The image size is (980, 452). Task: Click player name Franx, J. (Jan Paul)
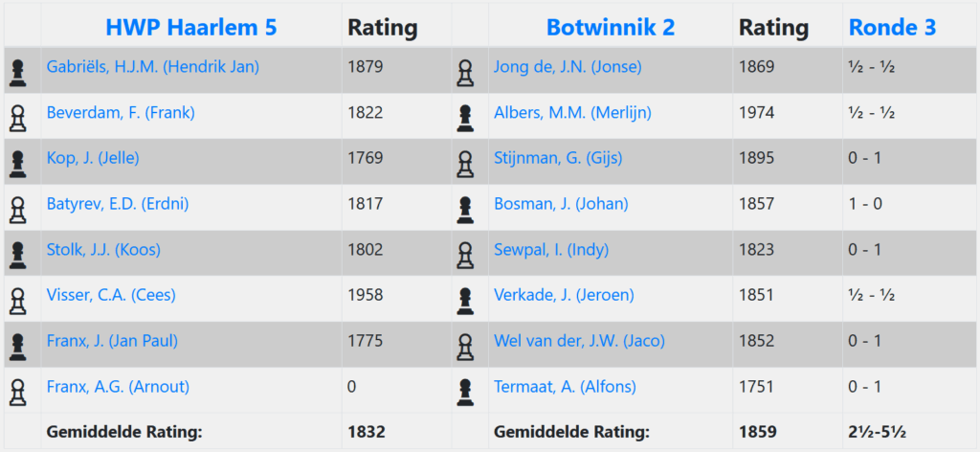(x=112, y=341)
